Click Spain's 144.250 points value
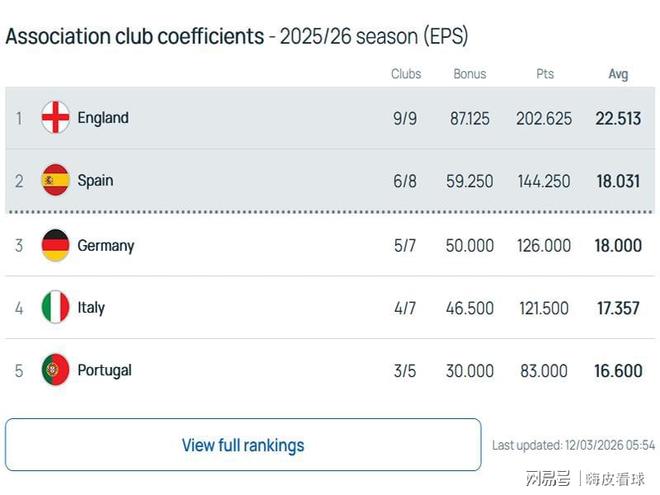This screenshot has height=495, width=660. pyautogui.click(x=544, y=181)
